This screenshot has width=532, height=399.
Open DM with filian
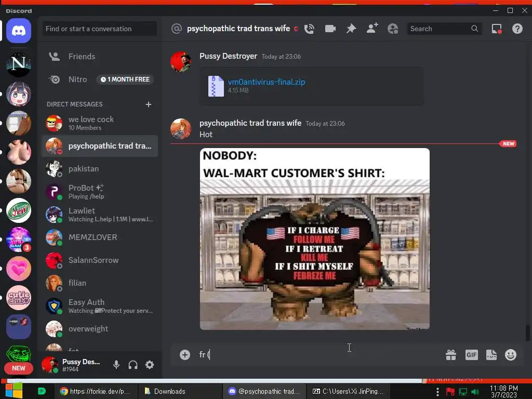[x=100, y=283]
